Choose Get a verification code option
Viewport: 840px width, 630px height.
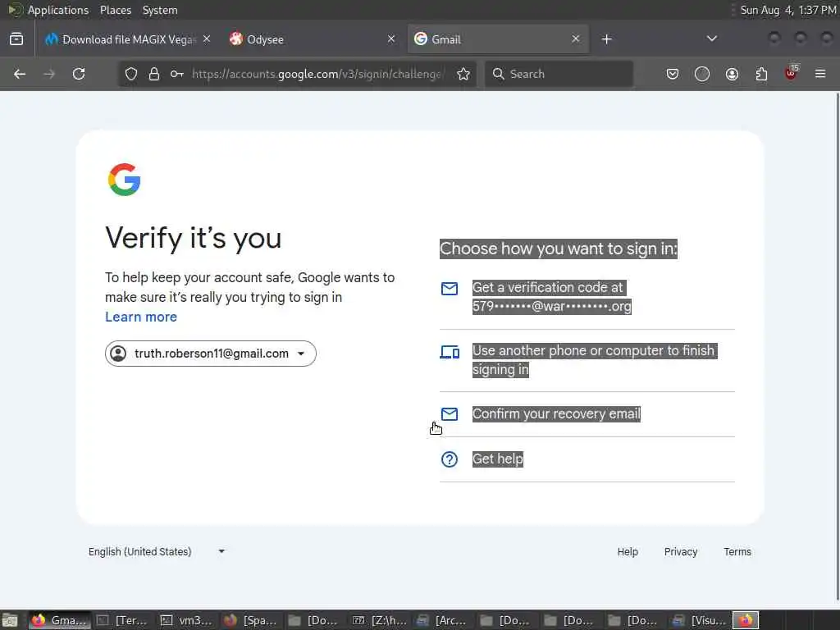click(x=587, y=297)
